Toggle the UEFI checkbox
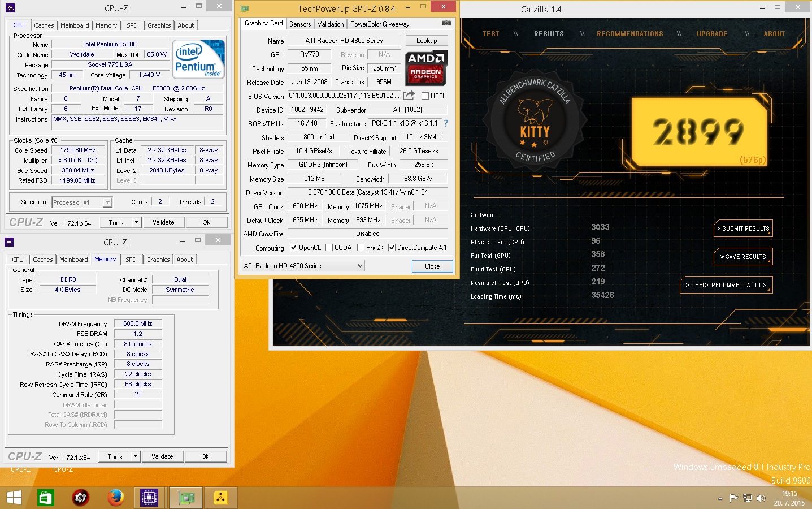812x509 pixels. click(425, 96)
